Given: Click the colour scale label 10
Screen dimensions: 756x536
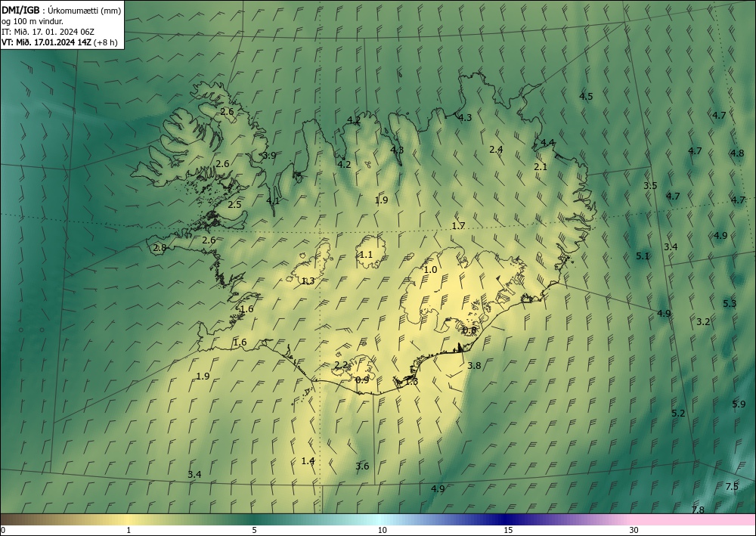Looking at the screenshot, I should 382,530.
